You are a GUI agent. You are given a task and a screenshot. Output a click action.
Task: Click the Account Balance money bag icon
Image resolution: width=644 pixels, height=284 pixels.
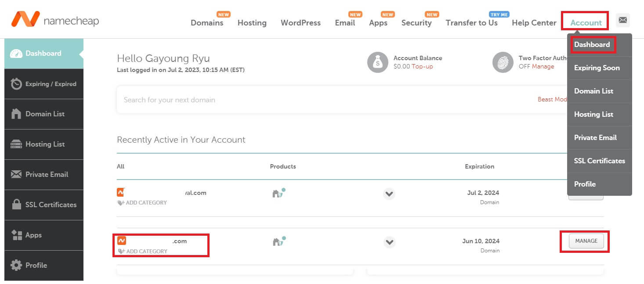click(x=378, y=62)
